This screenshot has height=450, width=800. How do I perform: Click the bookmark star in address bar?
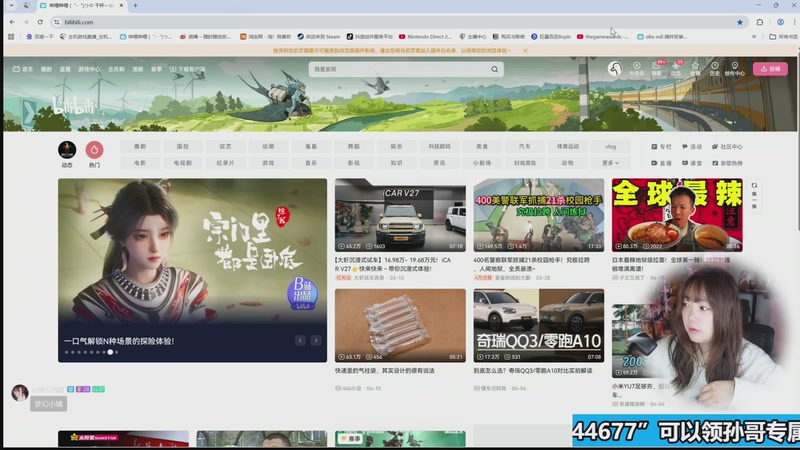point(740,22)
